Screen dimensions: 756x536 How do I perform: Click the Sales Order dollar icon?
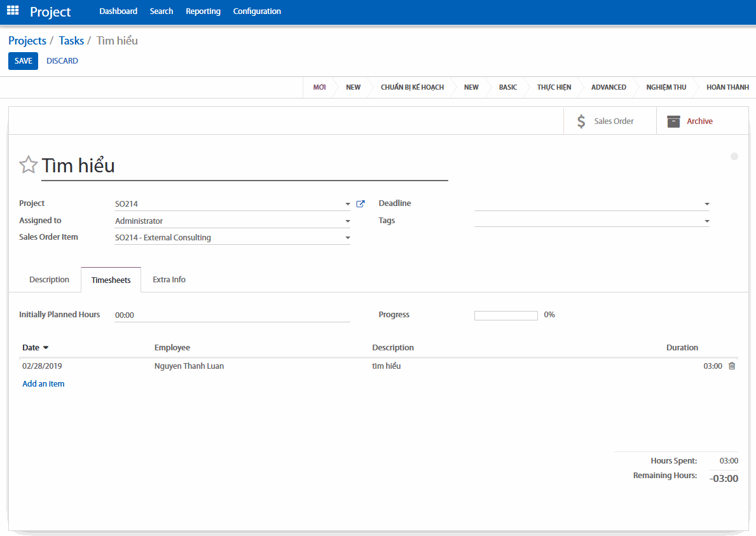(581, 121)
